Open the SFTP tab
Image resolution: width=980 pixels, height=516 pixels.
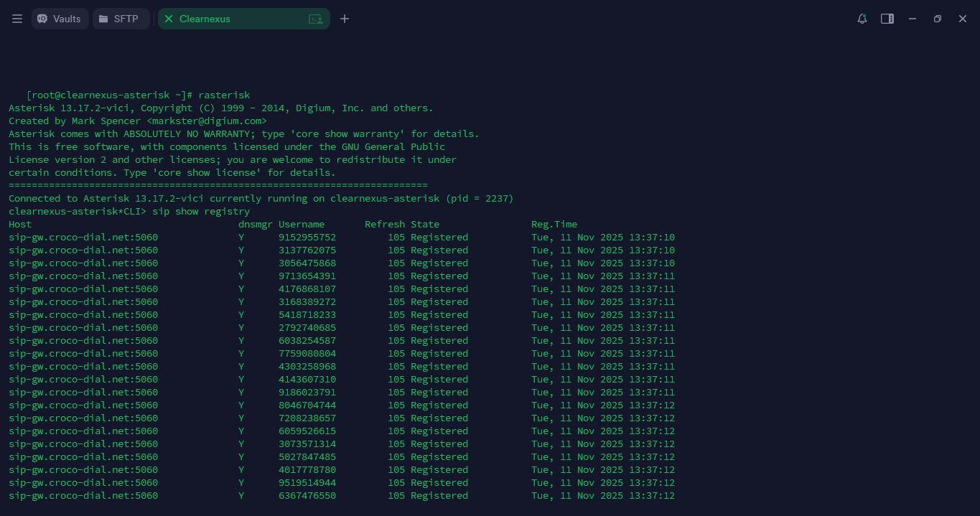click(120, 19)
